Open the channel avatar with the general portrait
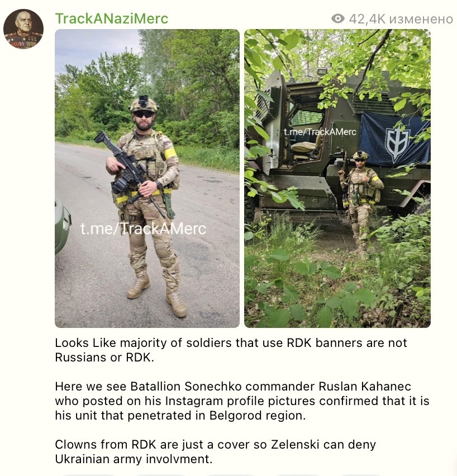457x476 pixels. click(23, 29)
